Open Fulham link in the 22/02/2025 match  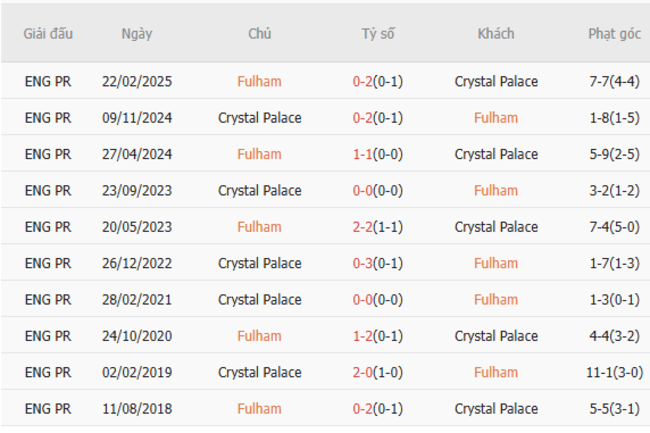[x=260, y=82]
